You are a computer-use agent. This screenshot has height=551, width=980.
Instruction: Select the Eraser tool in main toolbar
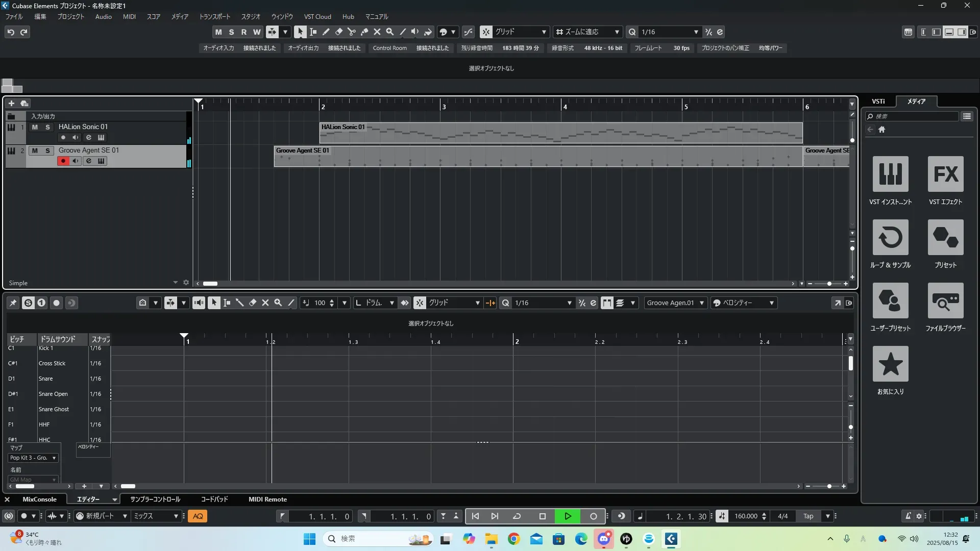339,32
